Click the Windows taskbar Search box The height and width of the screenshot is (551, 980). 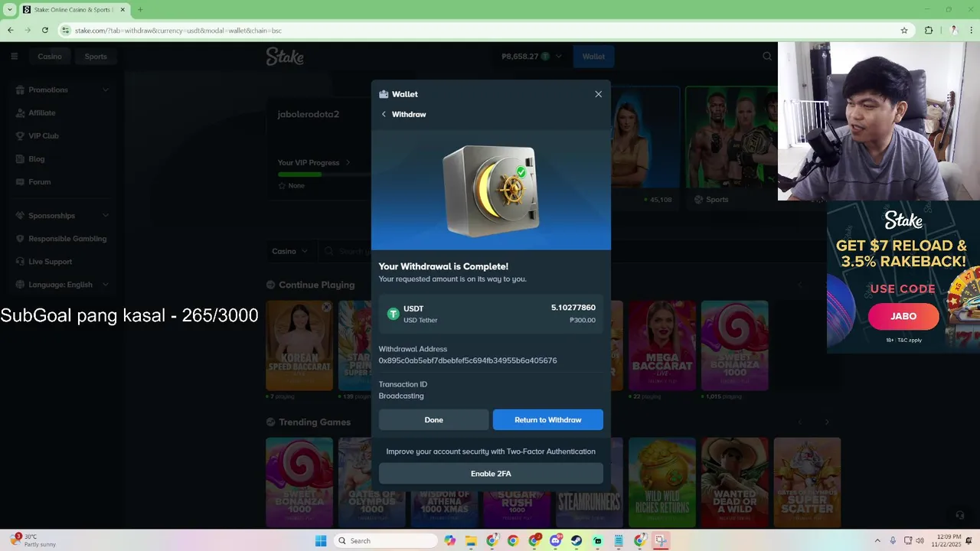[x=386, y=541]
